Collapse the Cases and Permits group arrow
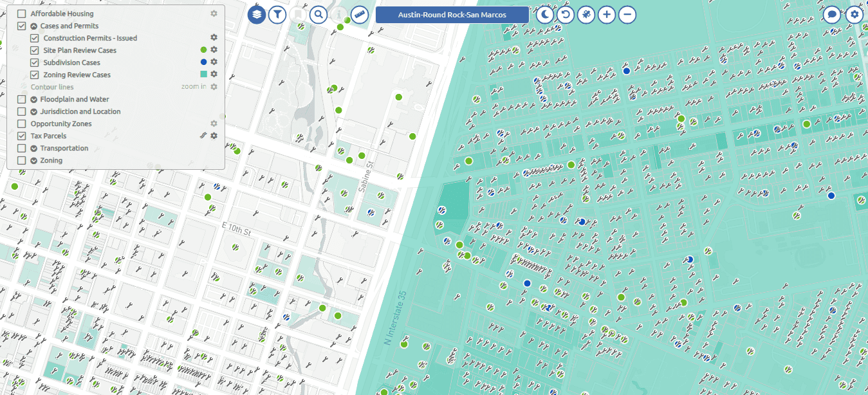 coord(34,26)
